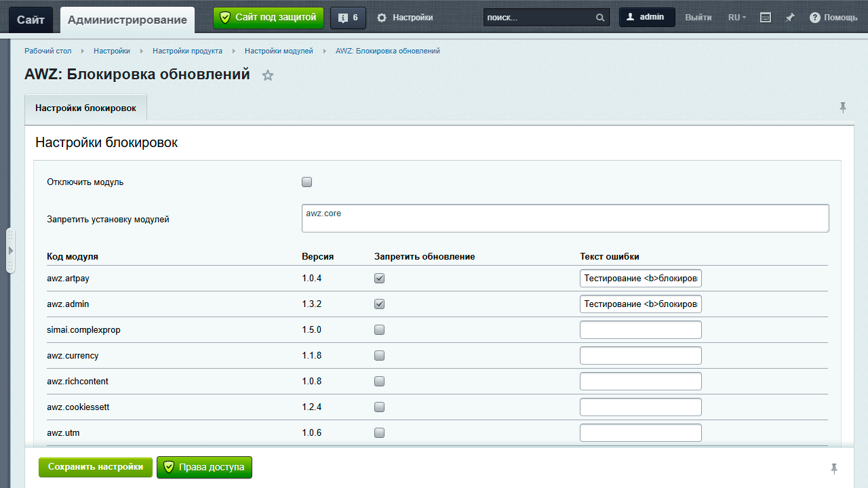
Task: Expand the collapsed left sidebar panel
Action: 10,251
